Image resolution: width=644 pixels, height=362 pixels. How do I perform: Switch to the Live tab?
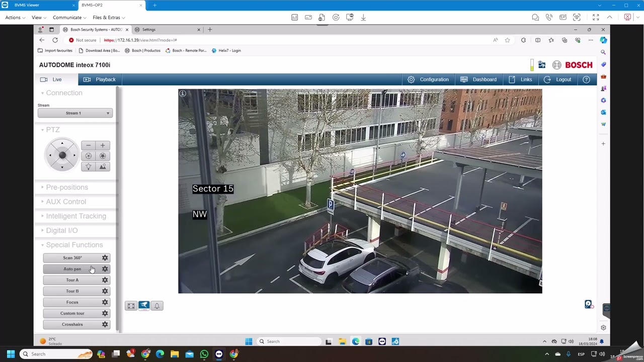click(56, 79)
